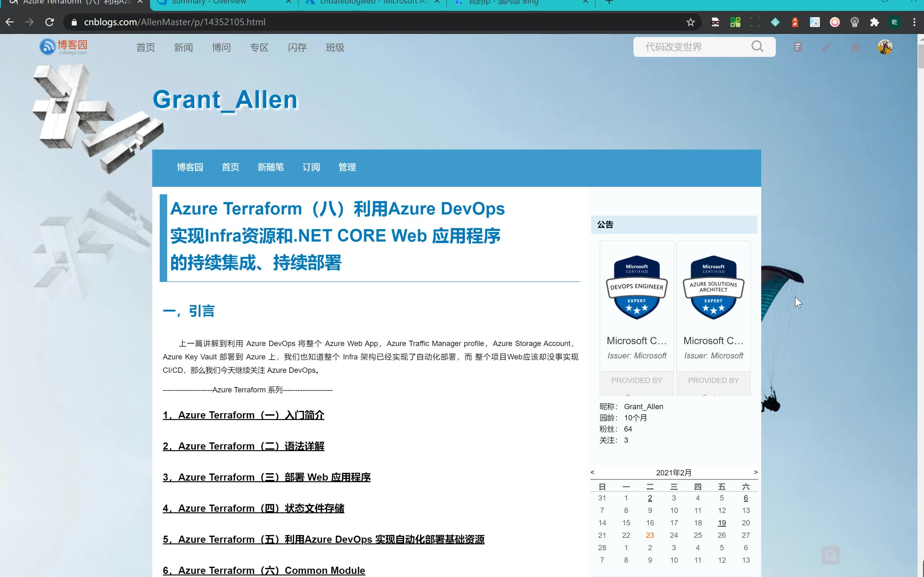Viewport: 924px width, 577px height.
Task: Open a new browser tab
Action: point(609,2)
